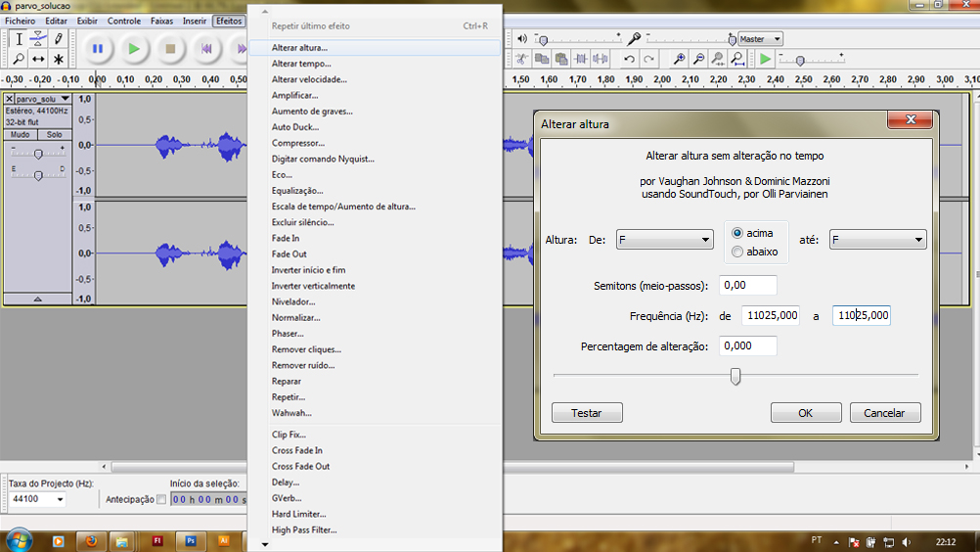This screenshot has height=552, width=980.
Task: Click the Undo arrow icon
Action: coord(630,60)
